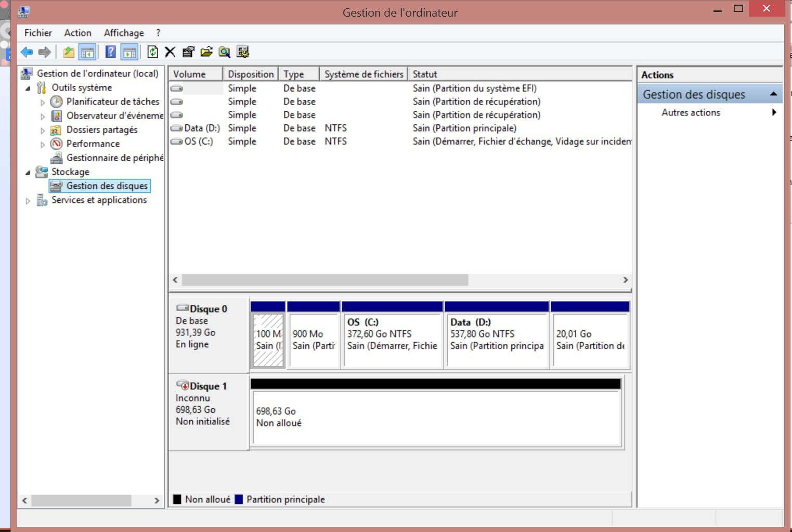
Task: Open the Action menu
Action: [77, 33]
